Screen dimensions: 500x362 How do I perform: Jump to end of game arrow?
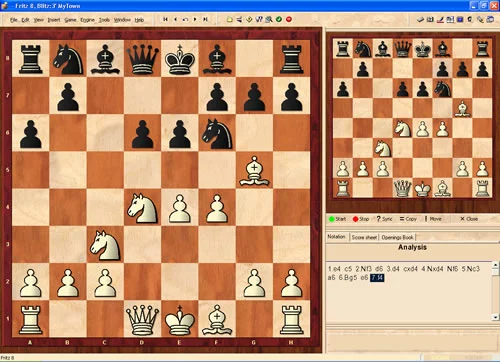pos(205,19)
